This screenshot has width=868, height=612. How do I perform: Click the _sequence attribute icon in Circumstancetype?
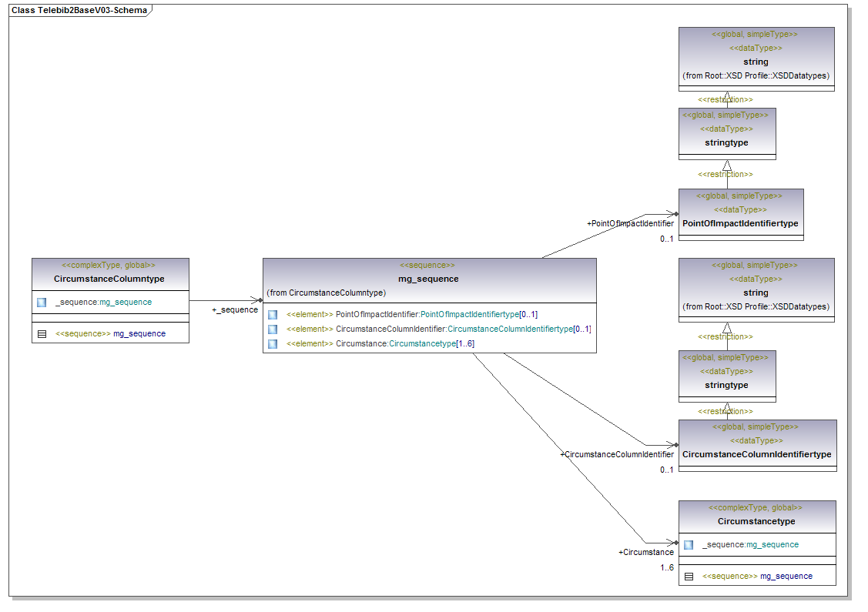pos(689,545)
